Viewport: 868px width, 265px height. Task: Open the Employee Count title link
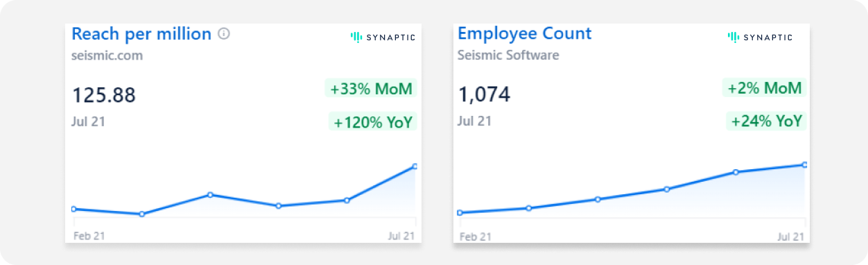click(x=525, y=33)
